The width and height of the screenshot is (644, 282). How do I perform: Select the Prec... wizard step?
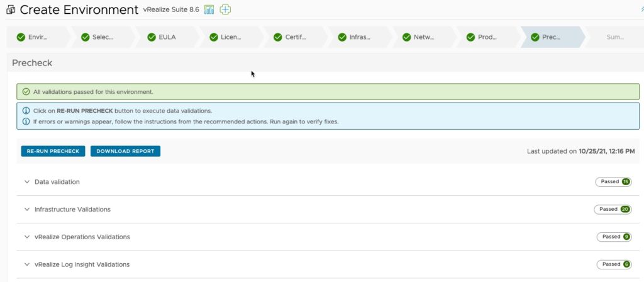click(552, 37)
